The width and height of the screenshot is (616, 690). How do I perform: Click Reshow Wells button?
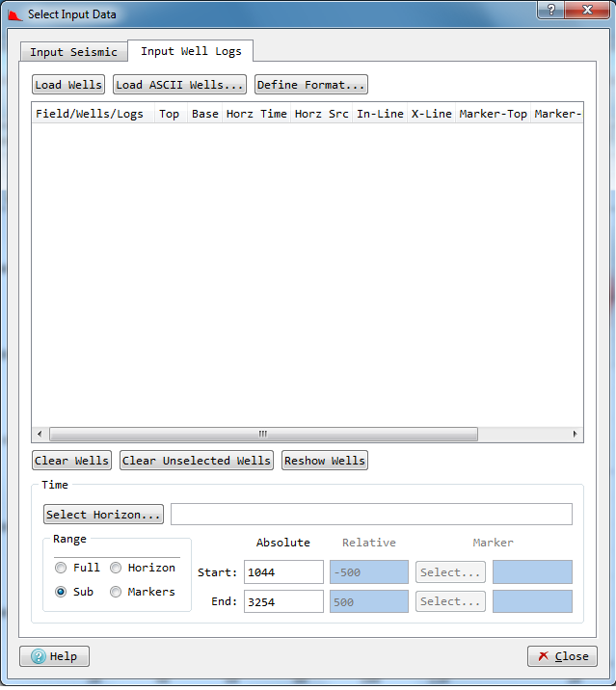325,461
